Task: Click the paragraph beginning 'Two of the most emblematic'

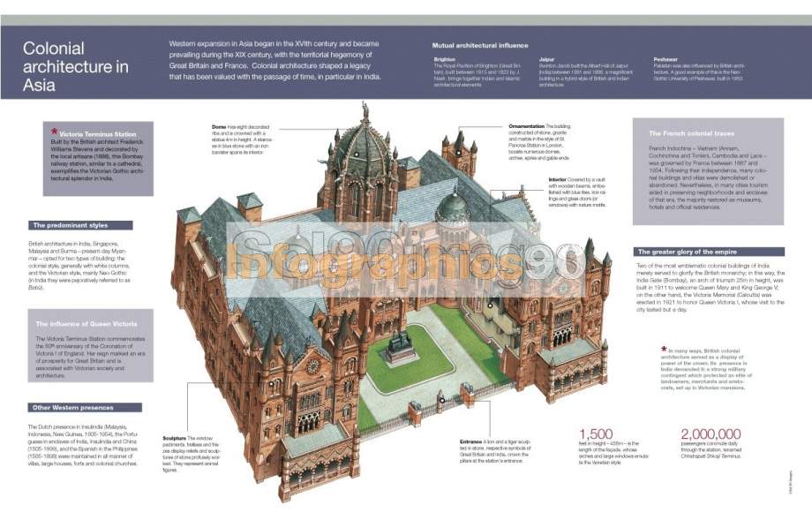Action: (x=710, y=287)
